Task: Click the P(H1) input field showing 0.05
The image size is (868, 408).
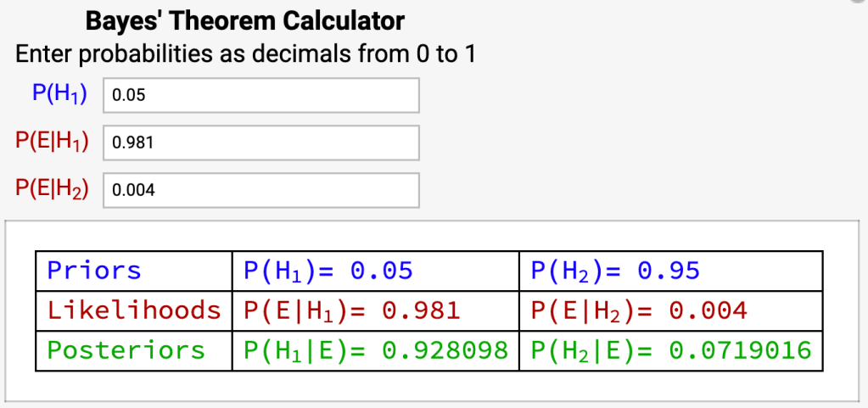Action: [x=260, y=95]
